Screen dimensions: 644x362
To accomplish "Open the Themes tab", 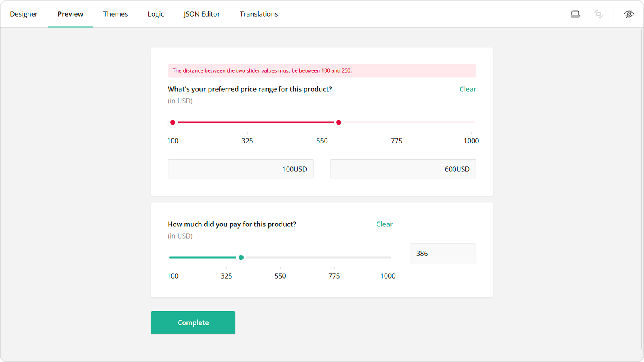I will (x=115, y=13).
